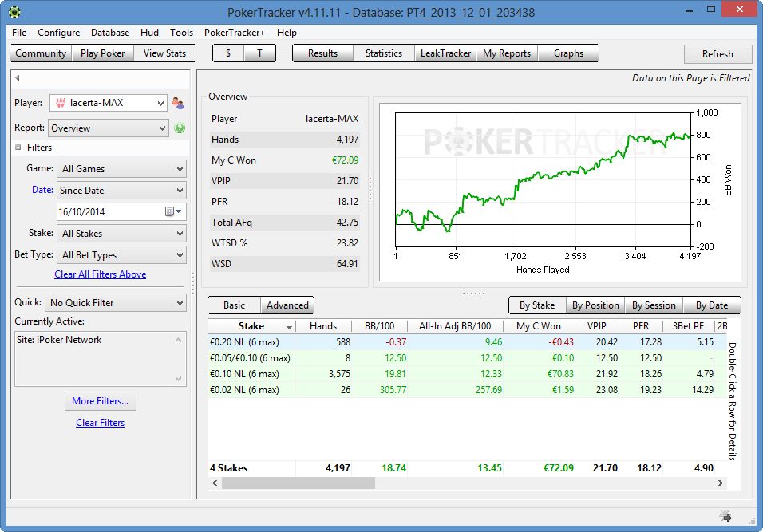Open the Results section

(x=322, y=53)
